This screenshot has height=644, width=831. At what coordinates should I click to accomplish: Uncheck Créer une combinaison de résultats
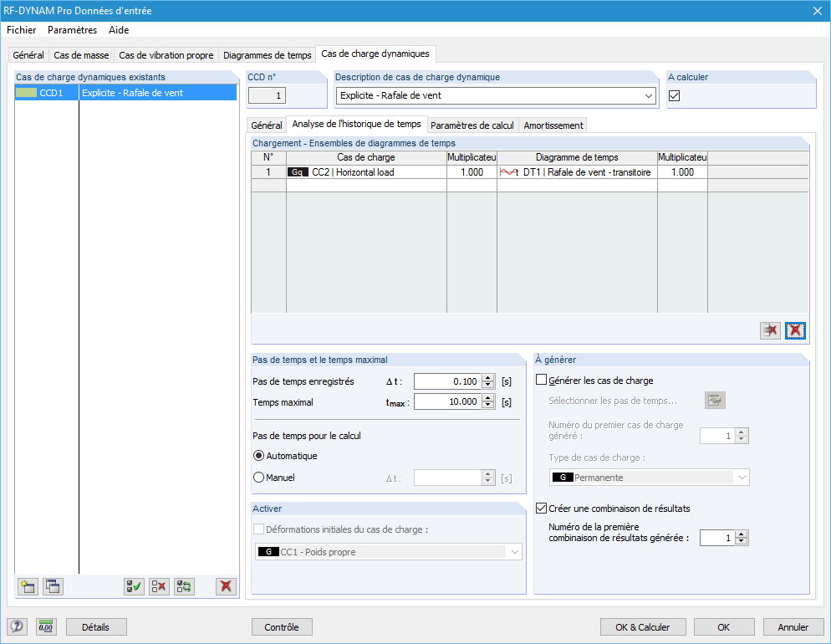point(541,509)
